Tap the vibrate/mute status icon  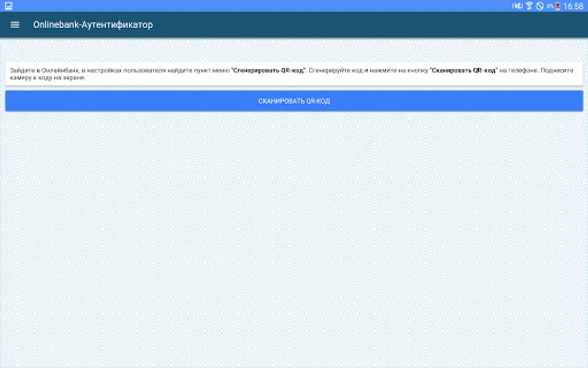[517, 6]
